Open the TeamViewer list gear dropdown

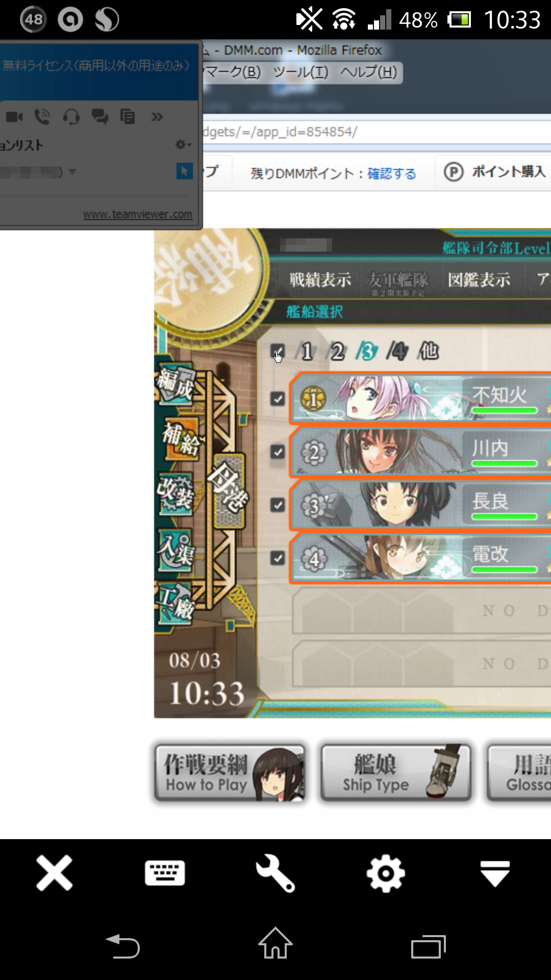click(183, 145)
